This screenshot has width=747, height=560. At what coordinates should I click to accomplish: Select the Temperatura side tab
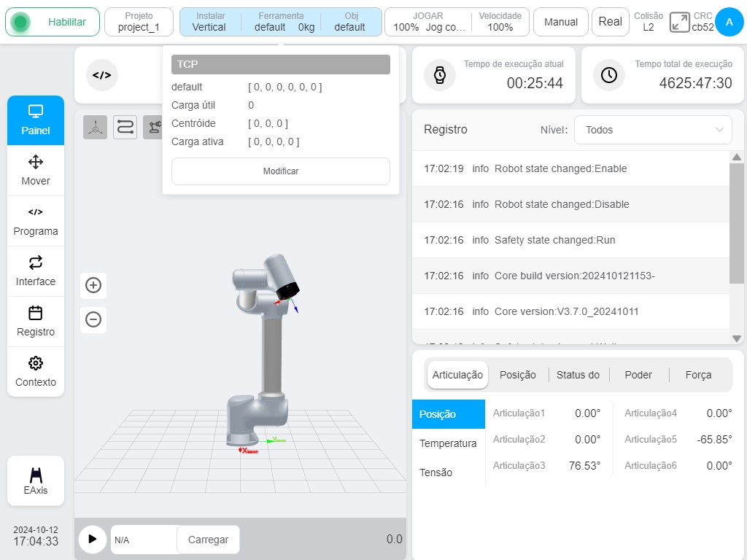[448, 443]
